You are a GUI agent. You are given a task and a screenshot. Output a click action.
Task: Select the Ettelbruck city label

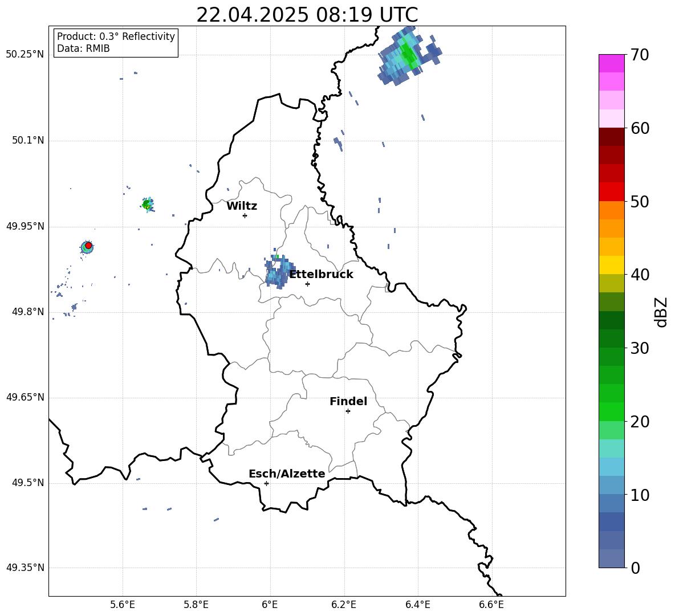[x=321, y=274]
